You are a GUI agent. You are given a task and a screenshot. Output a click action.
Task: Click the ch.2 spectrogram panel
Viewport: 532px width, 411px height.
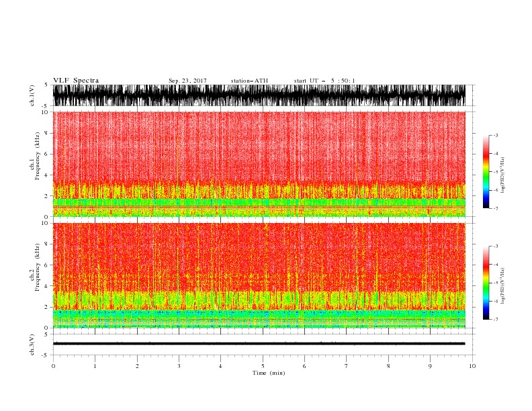click(259, 275)
